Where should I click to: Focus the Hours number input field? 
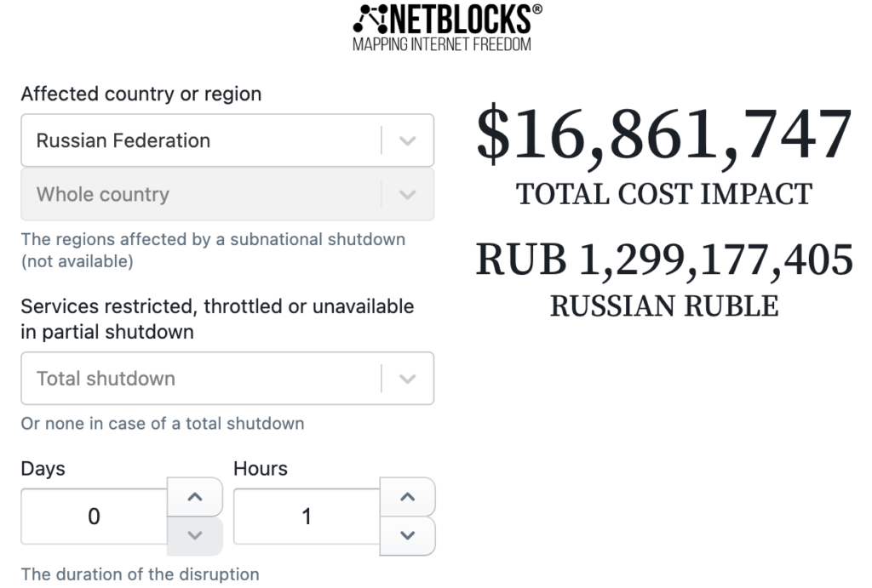(307, 517)
